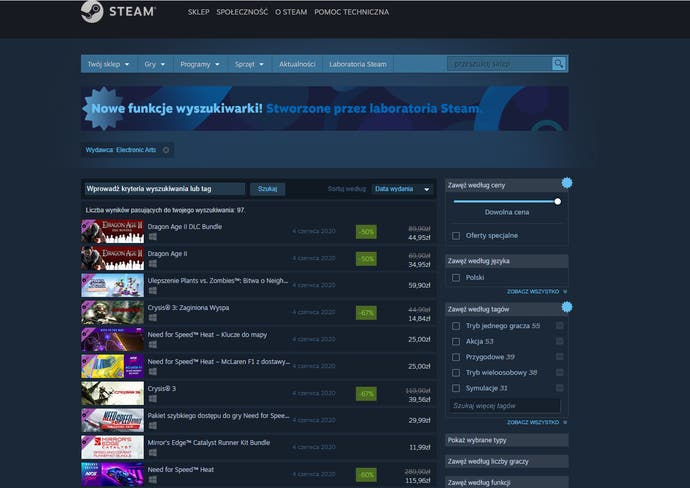Remove the Electronic Arts publisher filter
Image resolution: width=690 pixels, height=488 pixels.
pyautogui.click(x=166, y=150)
